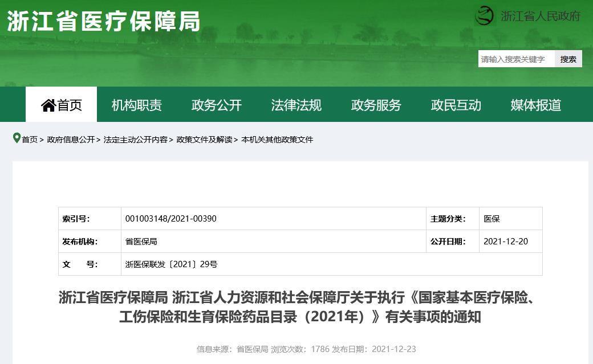The height and width of the screenshot is (364, 593).
Task: Click the 发布机构 label
Action: 80,241
